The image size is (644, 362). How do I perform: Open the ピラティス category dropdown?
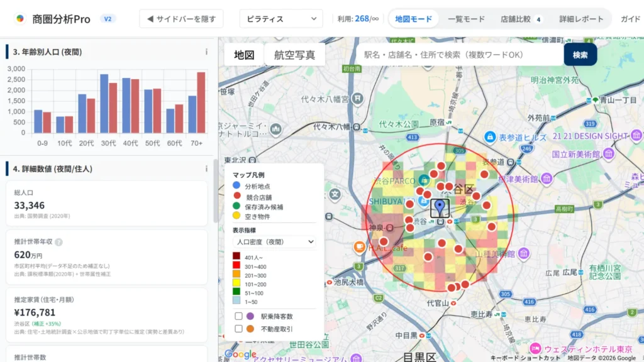(x=281, y=19)
